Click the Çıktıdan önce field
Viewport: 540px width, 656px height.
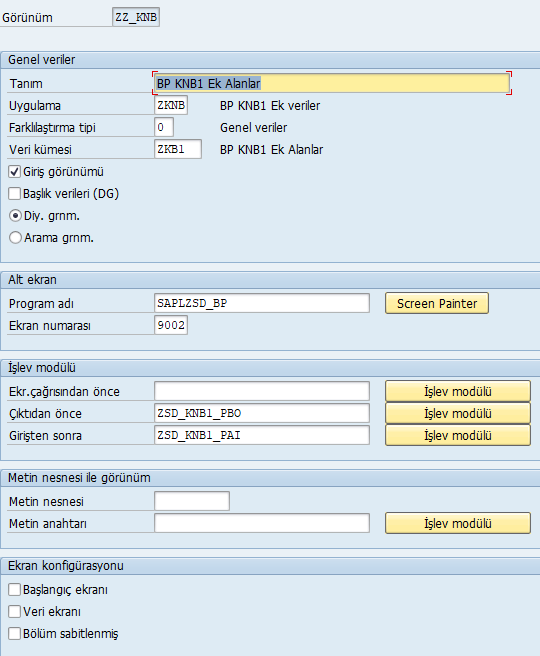click(x=262, y=413)
